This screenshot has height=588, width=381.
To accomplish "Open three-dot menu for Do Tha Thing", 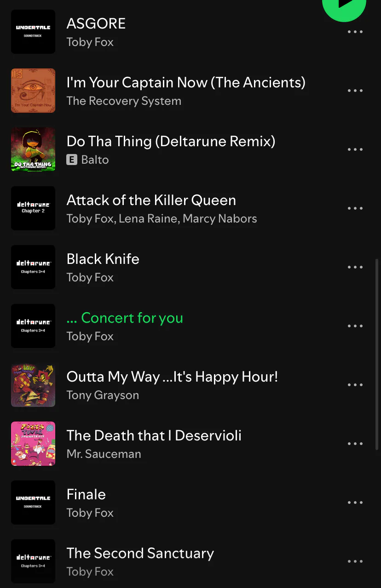I will [x=355, y=149].
